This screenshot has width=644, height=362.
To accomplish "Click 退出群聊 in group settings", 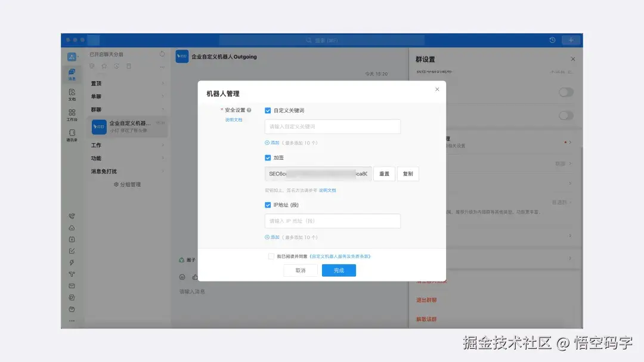I will click(426, 300).
